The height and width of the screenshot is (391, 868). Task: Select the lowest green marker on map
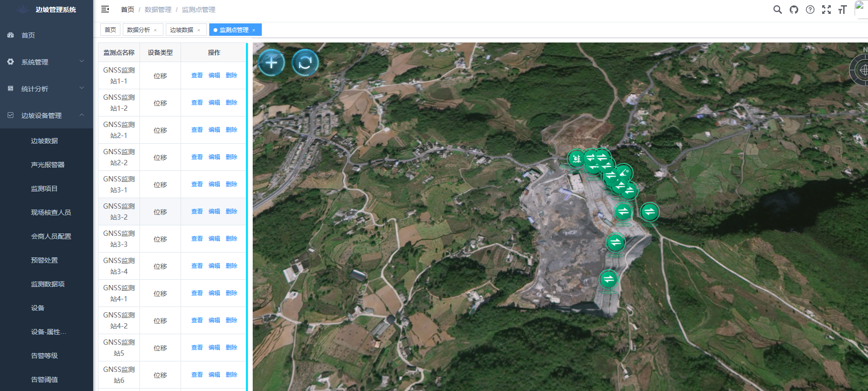(609, 279)
